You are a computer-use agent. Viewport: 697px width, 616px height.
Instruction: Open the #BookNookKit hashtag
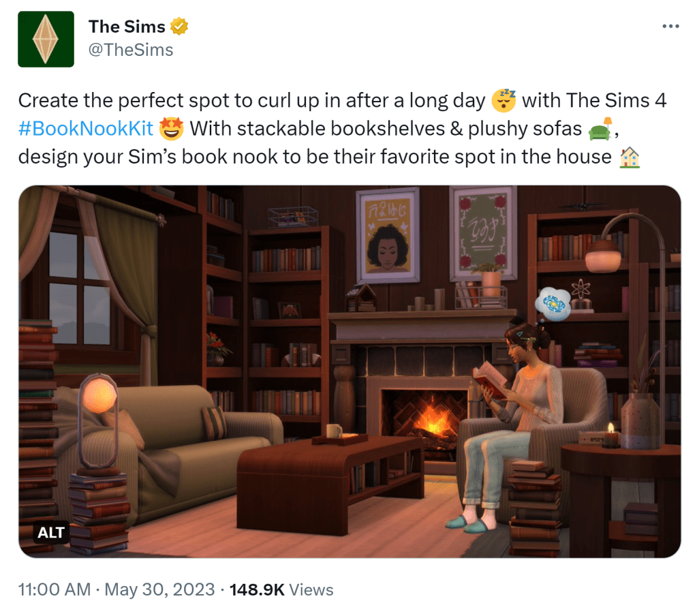click(x=86, y=128)
